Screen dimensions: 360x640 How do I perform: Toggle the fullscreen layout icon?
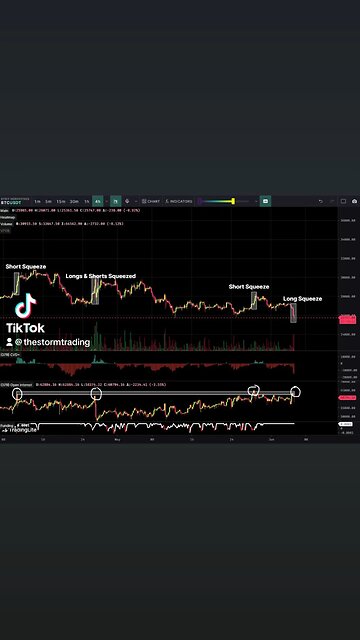(343, 202)
